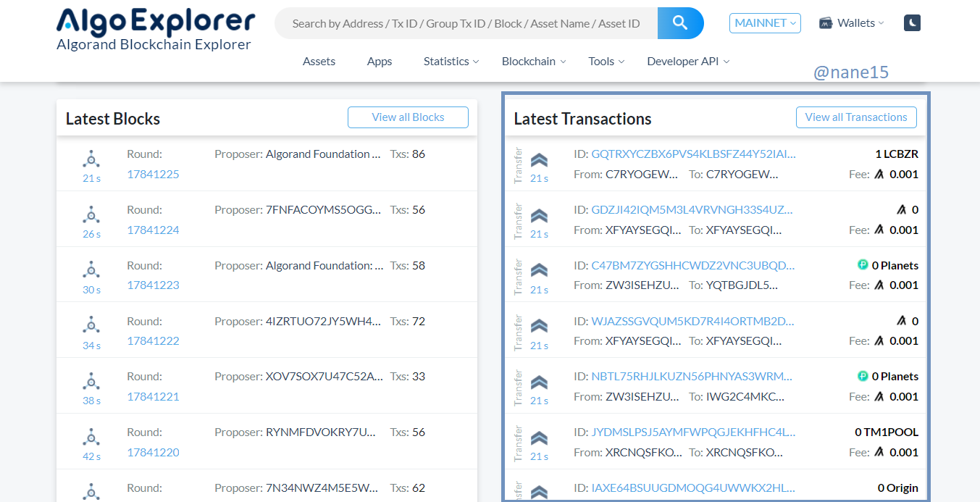Click the 0 TM1POOL amount
The width and height of the screenshot is (980, 502).
887,432
